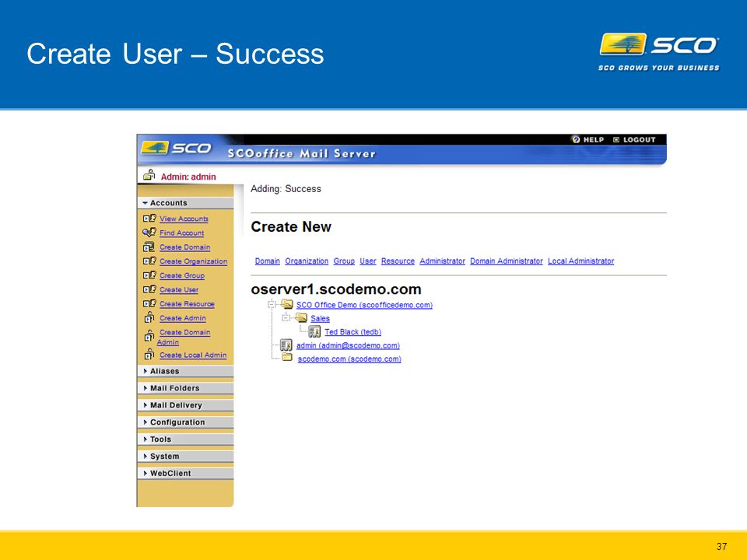The width and height of the screenshot is (747, 560).
Task: Open the Find Account link
Action: pos(181,233)
